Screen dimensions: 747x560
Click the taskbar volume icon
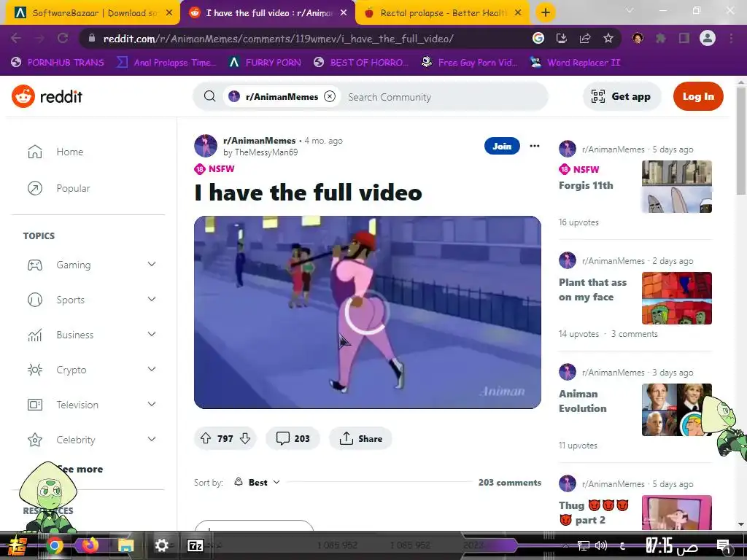click(601, 545)
